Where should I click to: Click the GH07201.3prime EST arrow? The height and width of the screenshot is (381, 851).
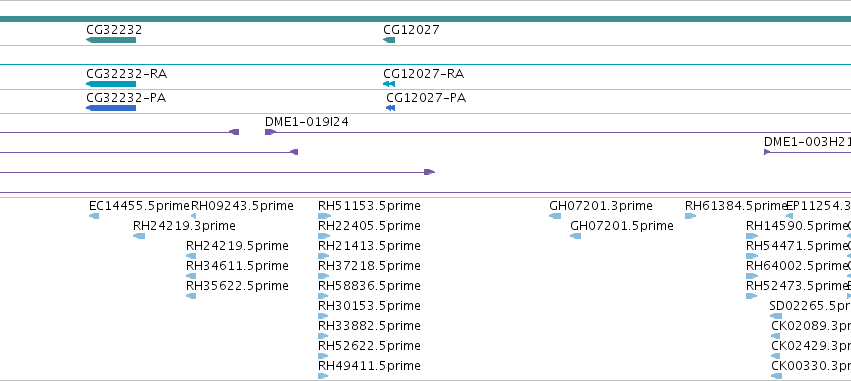click(555, 216)
